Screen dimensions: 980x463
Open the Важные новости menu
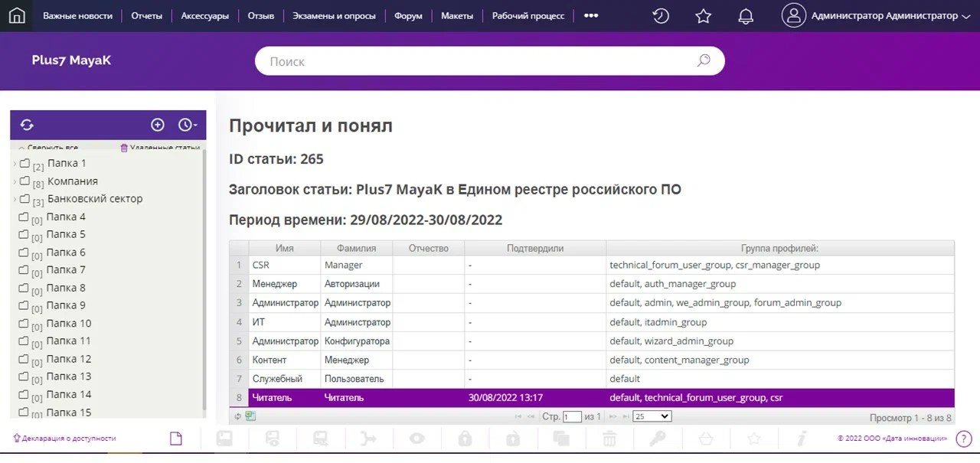(x=77, y=15)
